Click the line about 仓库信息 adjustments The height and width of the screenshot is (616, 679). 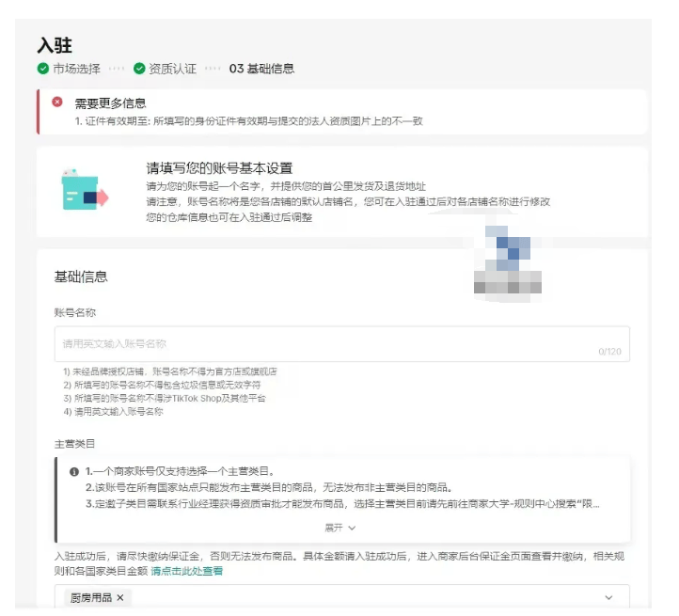[x=229, y=217]
